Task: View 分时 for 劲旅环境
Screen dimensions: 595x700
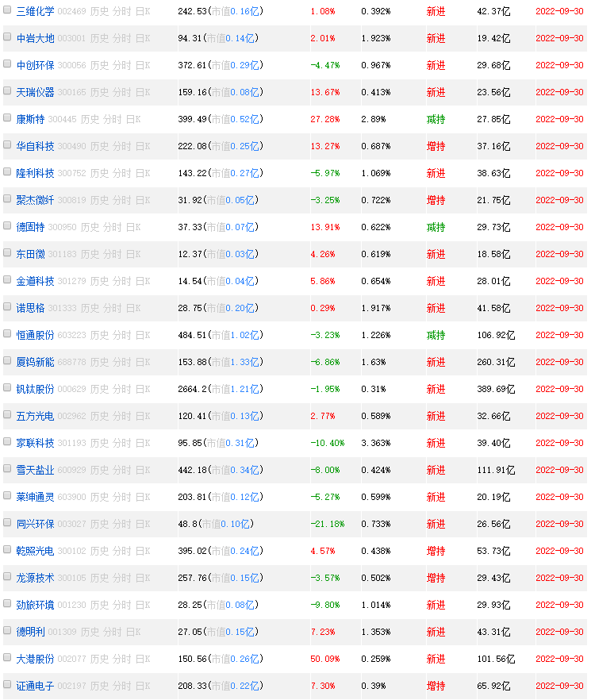Action: click(121, 605)
